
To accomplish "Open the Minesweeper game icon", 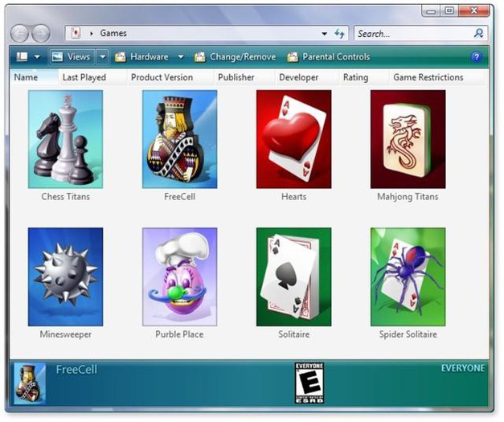I will click(x=65, y=277).
